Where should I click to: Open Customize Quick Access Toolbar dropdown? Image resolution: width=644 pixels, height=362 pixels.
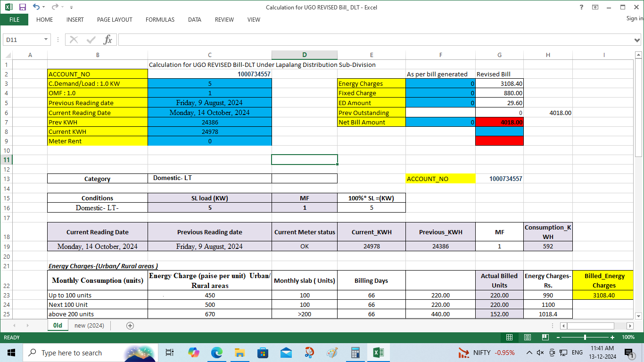pos(71,8)
